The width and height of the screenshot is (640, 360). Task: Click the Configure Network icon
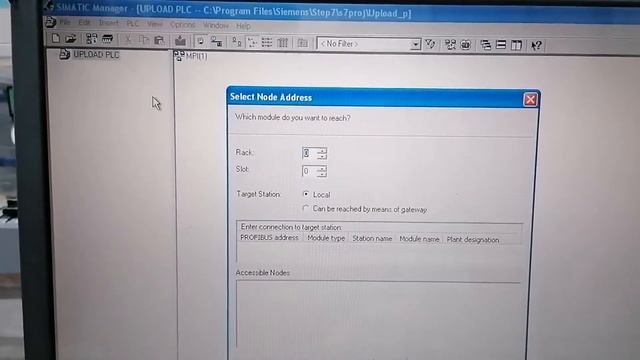[450, 44]
